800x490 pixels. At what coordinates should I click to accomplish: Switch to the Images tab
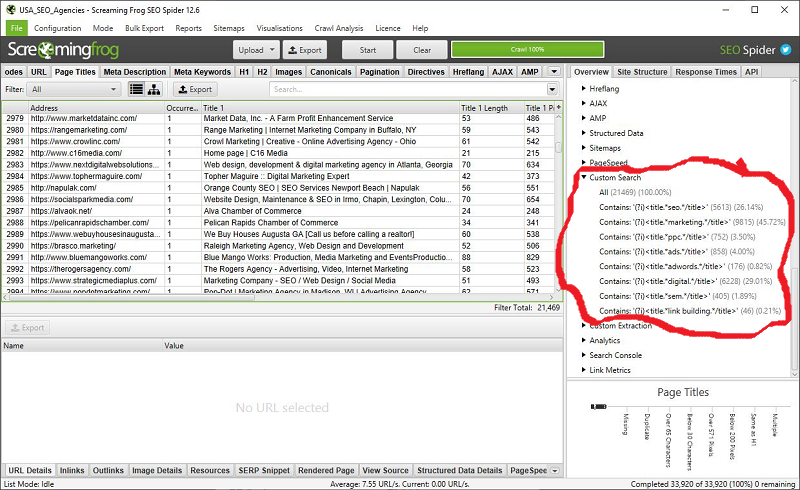point(288,72)
